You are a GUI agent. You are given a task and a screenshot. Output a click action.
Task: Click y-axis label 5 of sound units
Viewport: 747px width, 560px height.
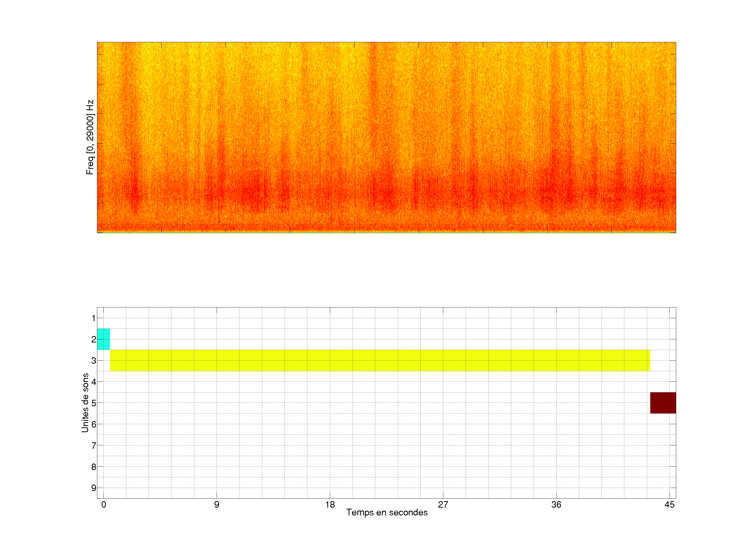point(94,403)
